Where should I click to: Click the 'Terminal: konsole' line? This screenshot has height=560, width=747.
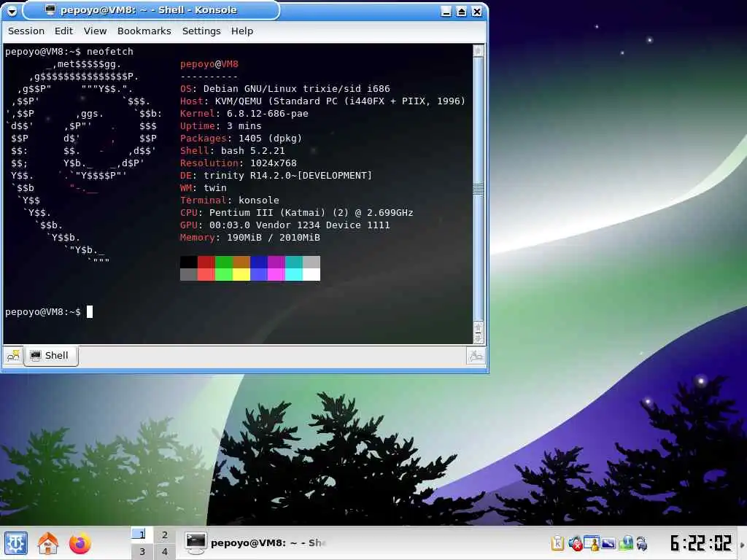coord(230,200)
